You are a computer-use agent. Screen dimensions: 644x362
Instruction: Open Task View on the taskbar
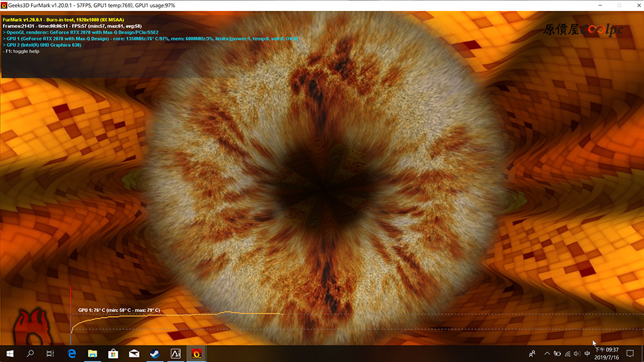pos(50,354)
